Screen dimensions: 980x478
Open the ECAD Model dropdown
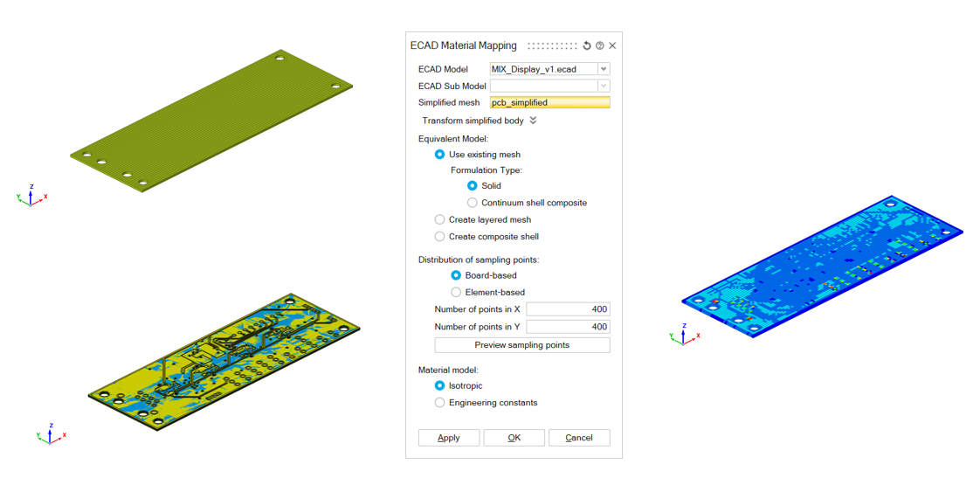[604, 69]
